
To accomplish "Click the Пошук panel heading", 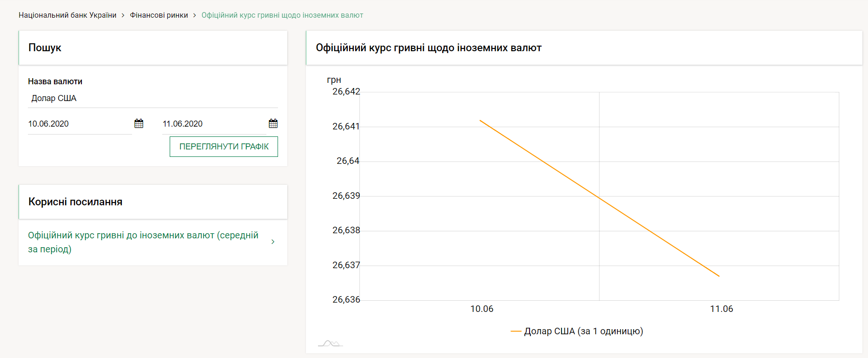I will point(45,48).
